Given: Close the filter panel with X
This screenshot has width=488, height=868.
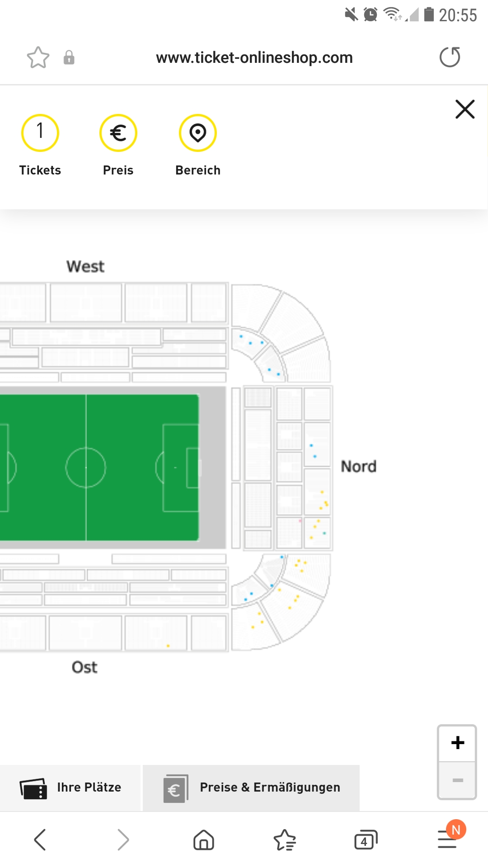Looking at the screenshot, I should pos(465,109).
